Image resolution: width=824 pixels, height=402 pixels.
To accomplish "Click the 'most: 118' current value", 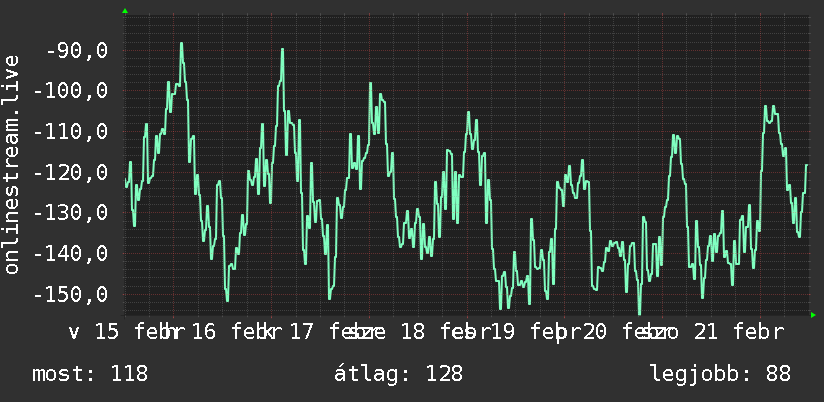I will point(90,374).
